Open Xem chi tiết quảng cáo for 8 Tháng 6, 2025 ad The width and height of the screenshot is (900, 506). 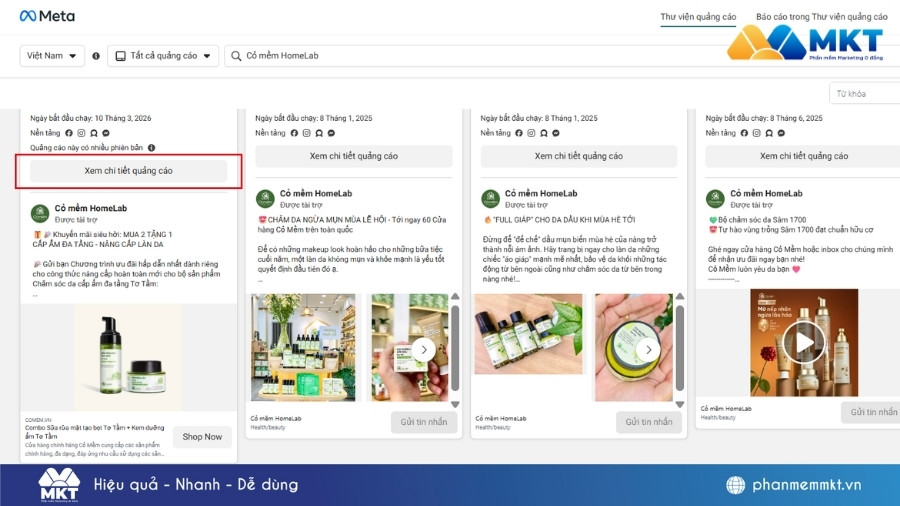tap(804, 156)
